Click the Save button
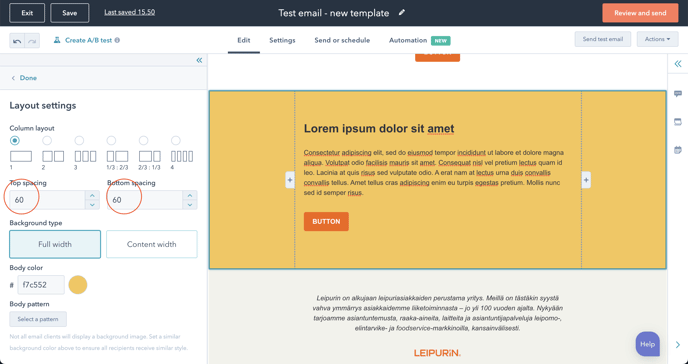Image resolution: width=688 pixels, height=364 pixels. point(70,13)
